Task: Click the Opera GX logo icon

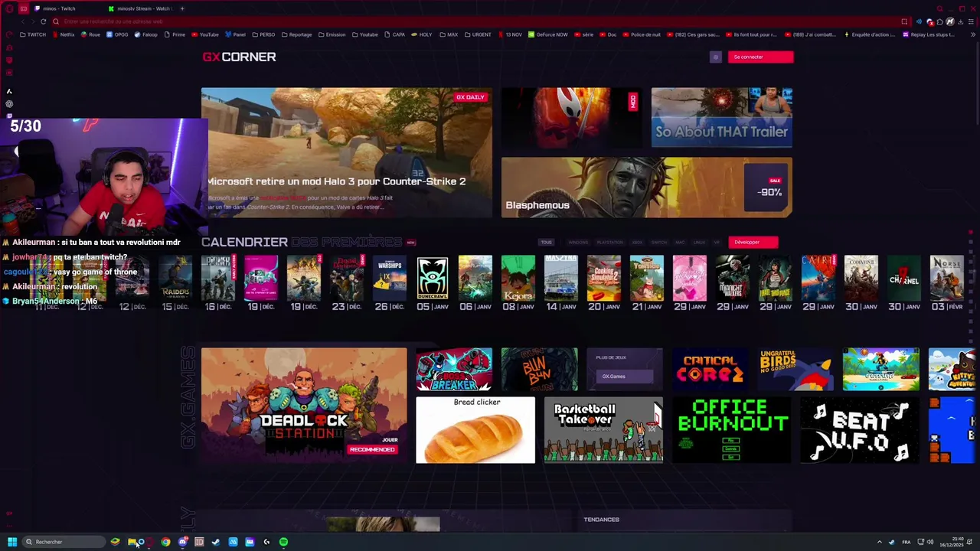Action: (x=9, y=8)
